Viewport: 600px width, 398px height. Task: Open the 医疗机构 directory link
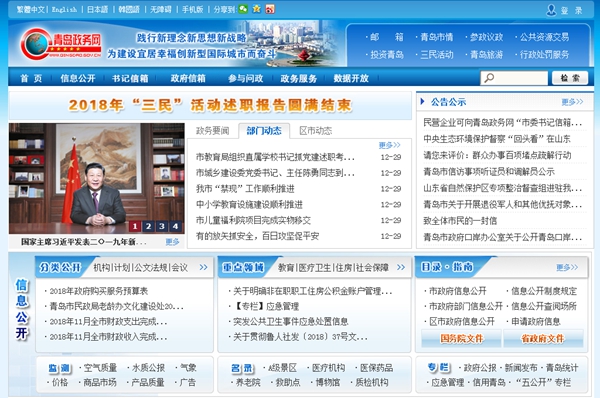pyautogui.click(x=328, y=368)
